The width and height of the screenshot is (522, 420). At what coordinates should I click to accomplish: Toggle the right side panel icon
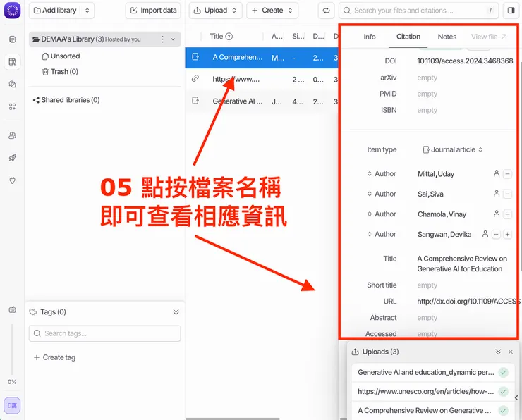pos(511,11)
